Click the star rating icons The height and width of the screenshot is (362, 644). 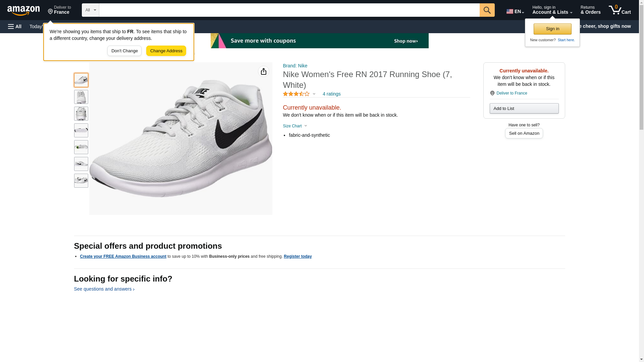click(x=296, y=94)
